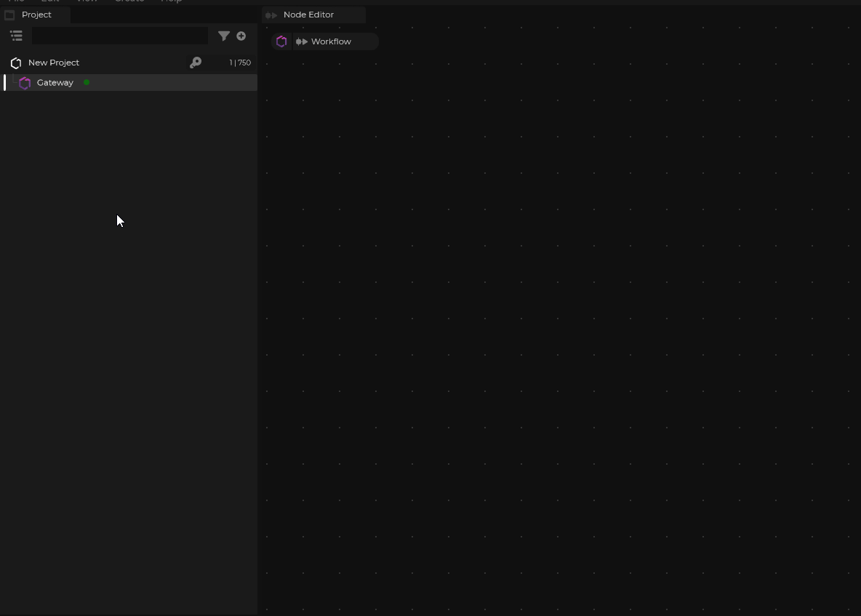Click the Workflow breadcrumb button
This screenshot has height=616, width=861.
click(x=331, y=41)
